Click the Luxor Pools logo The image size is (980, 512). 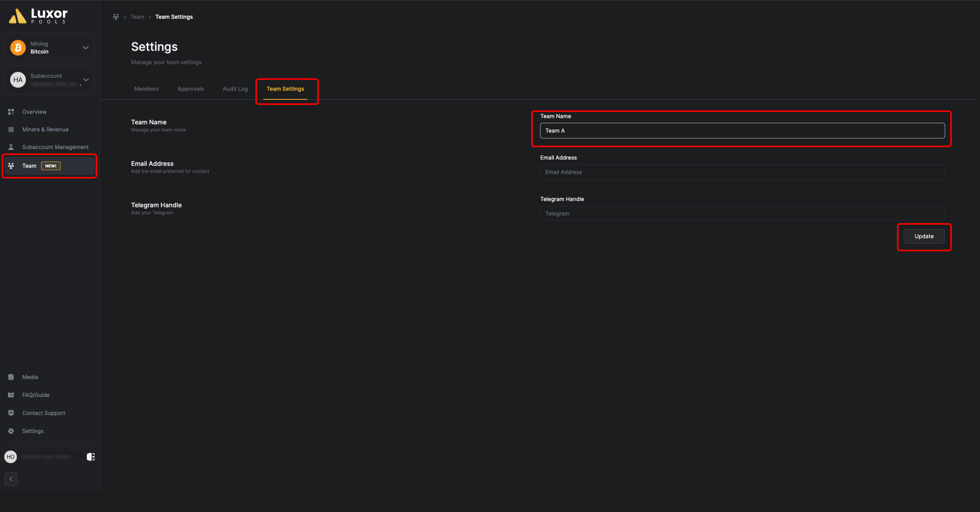(x=38, y=16)
